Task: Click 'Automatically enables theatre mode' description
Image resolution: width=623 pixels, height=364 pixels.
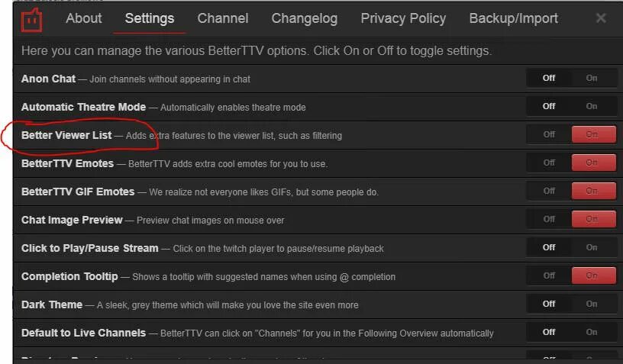Action: point(233,108)
